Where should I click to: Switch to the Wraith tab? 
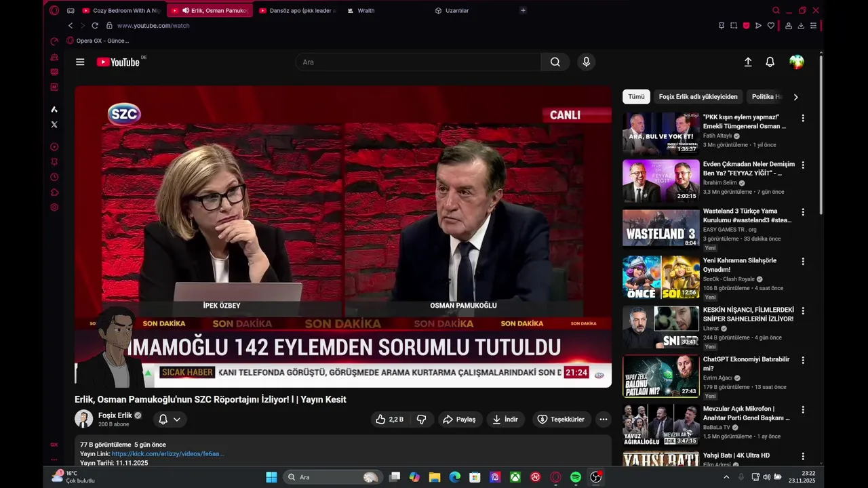click(x=384, y=10)
